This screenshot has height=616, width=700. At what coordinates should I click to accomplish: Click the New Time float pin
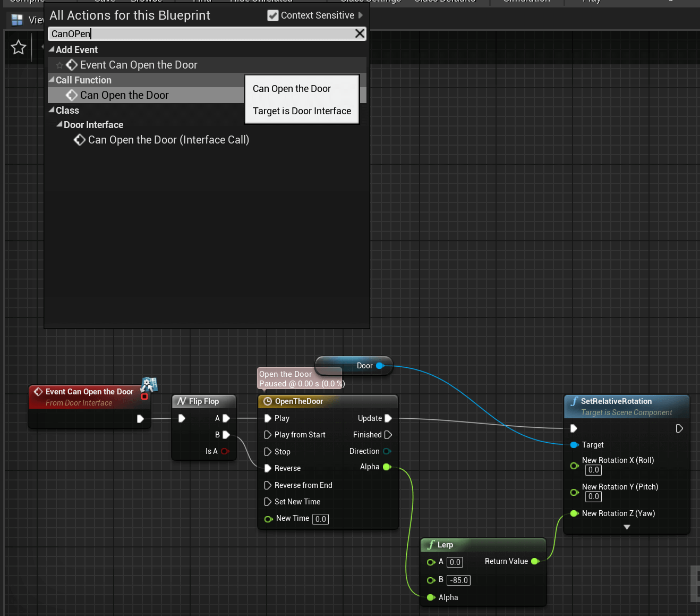point(269,519)
